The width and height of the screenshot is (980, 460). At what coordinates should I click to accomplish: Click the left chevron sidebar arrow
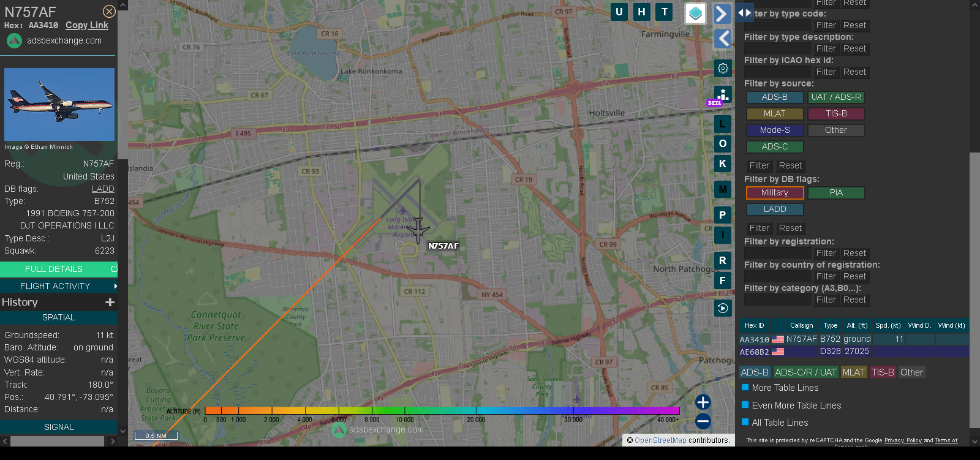click(723, 38)
